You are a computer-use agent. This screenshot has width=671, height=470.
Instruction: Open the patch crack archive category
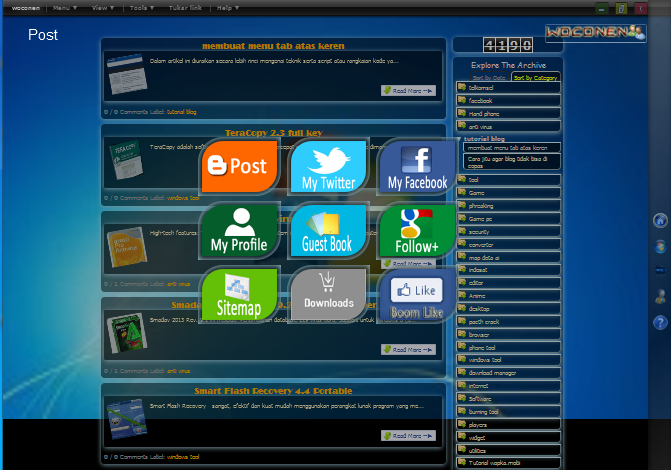[508, 321]
